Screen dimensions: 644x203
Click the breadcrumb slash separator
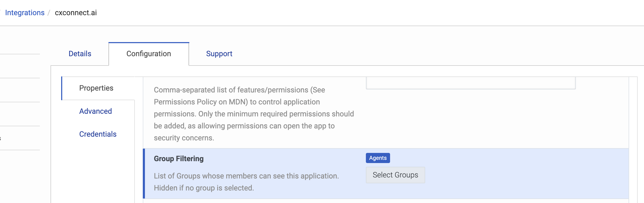[49, 13]
